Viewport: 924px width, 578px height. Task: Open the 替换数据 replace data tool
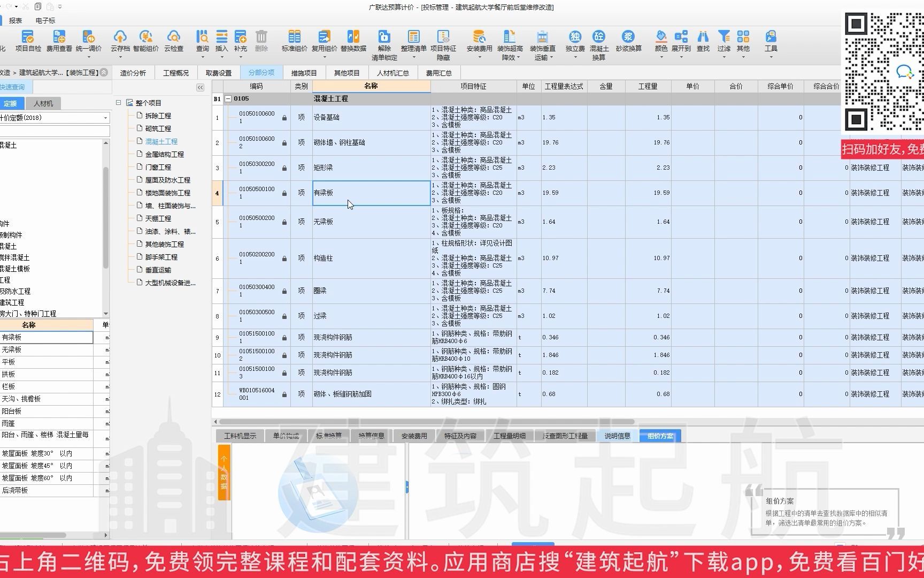point(353,41)
